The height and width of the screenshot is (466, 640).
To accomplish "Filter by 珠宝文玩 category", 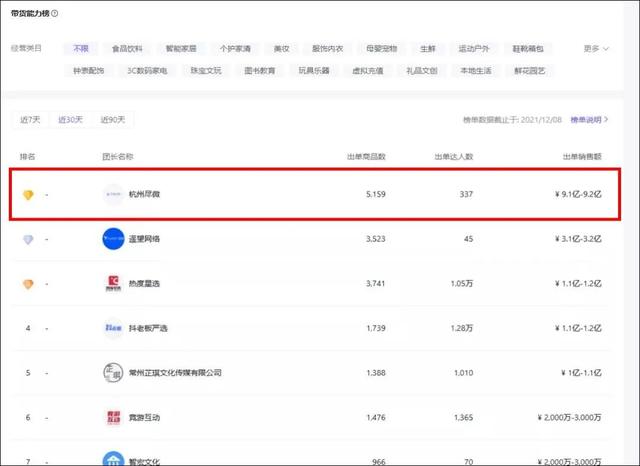I will point(206,71).
